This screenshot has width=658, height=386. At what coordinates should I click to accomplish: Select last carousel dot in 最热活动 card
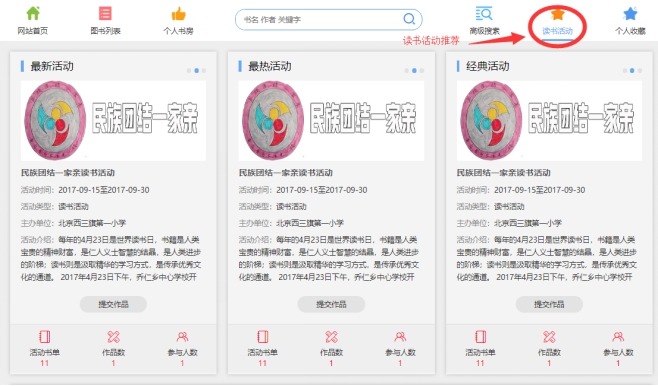click(422, 70)
